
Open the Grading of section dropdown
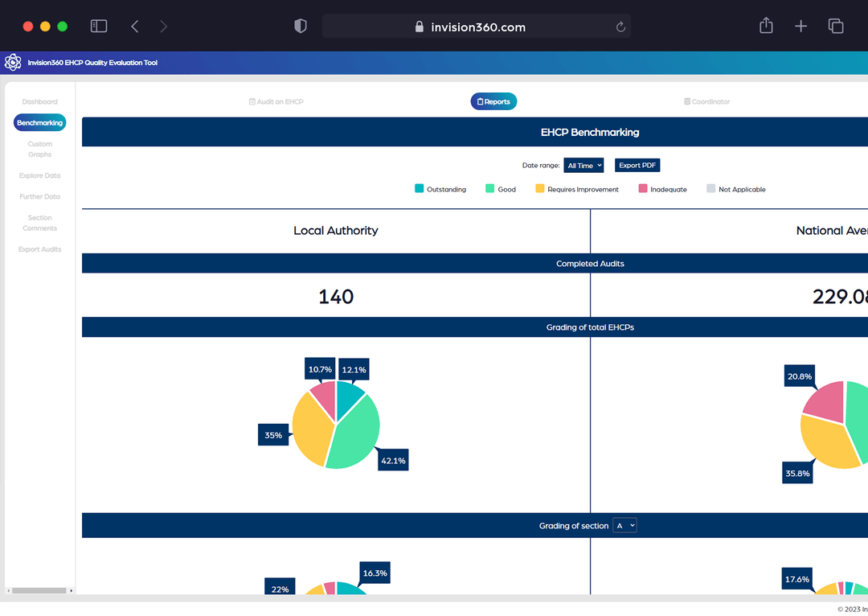[624, 525]
